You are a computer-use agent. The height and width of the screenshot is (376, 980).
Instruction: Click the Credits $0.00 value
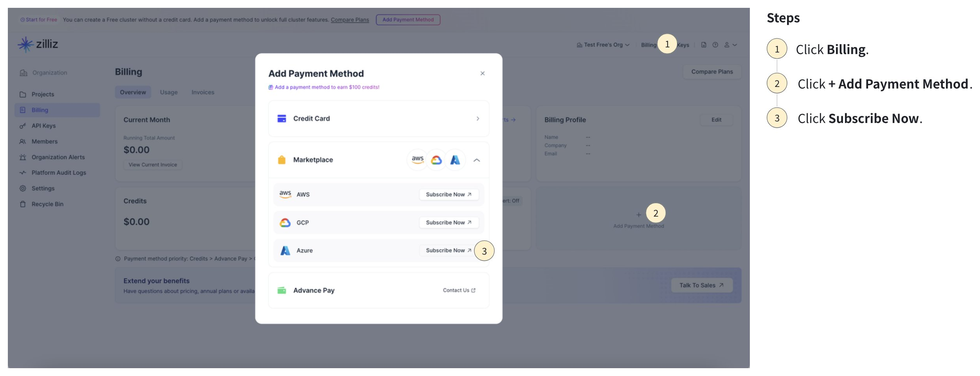coord(137,222)
